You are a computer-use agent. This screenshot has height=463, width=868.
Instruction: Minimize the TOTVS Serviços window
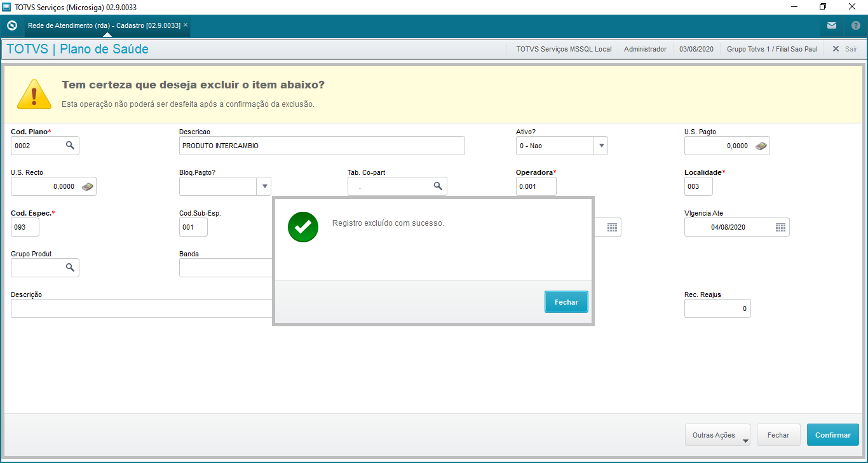794,7
